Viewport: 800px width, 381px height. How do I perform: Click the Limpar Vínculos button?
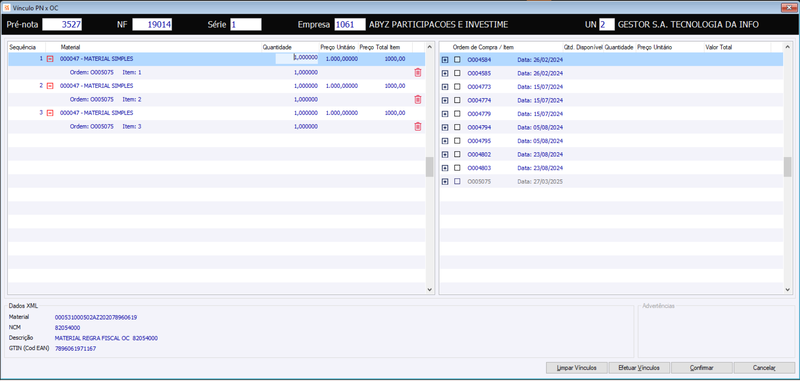click(x=577, y=368)
